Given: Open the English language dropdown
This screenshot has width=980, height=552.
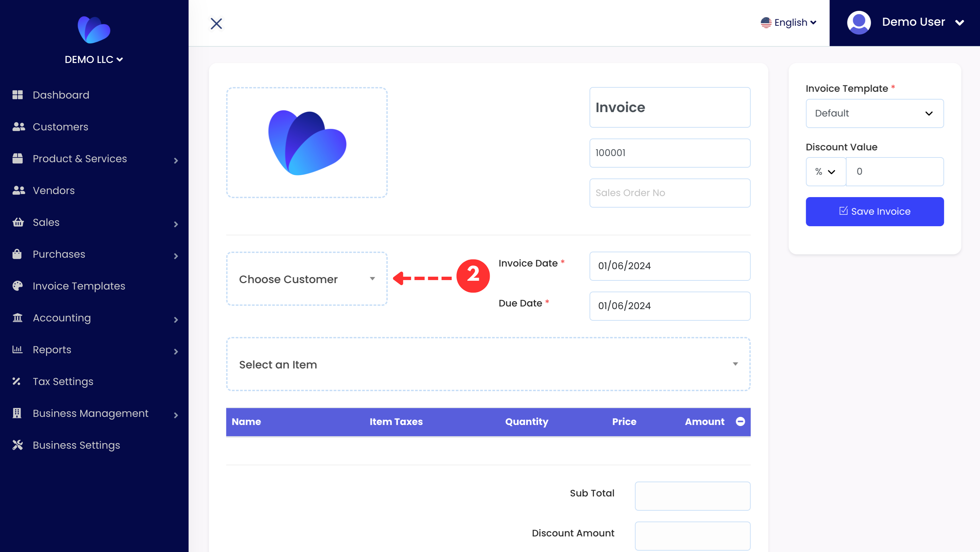Looking at the screenshot, I should 789,22.
